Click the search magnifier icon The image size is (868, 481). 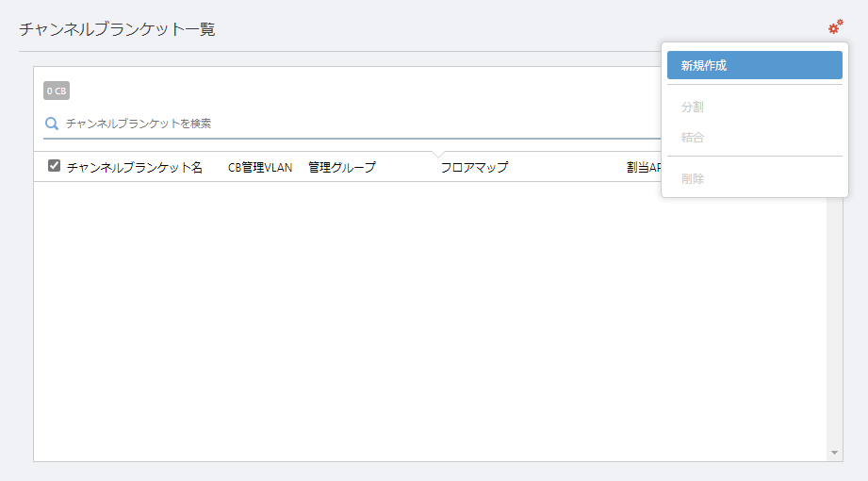click(x=52, y=124)
